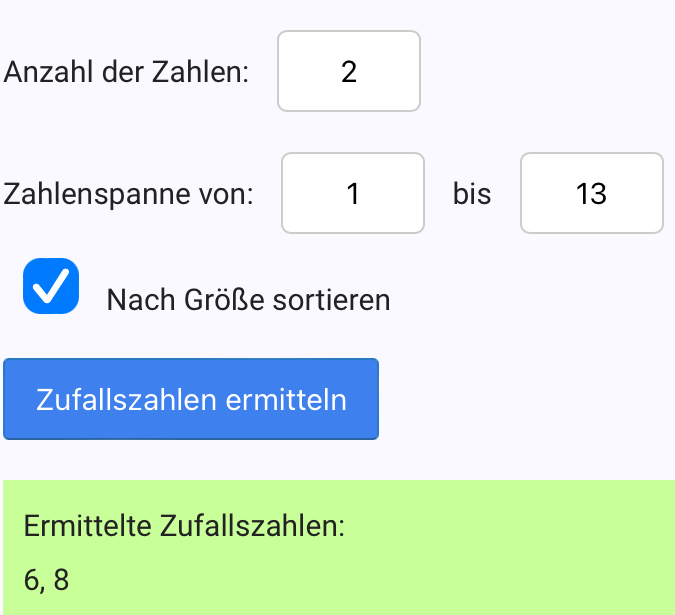Click the word "ermitteln" on the blue button
This screenshot has height=615, width=675.
point(286,400)
